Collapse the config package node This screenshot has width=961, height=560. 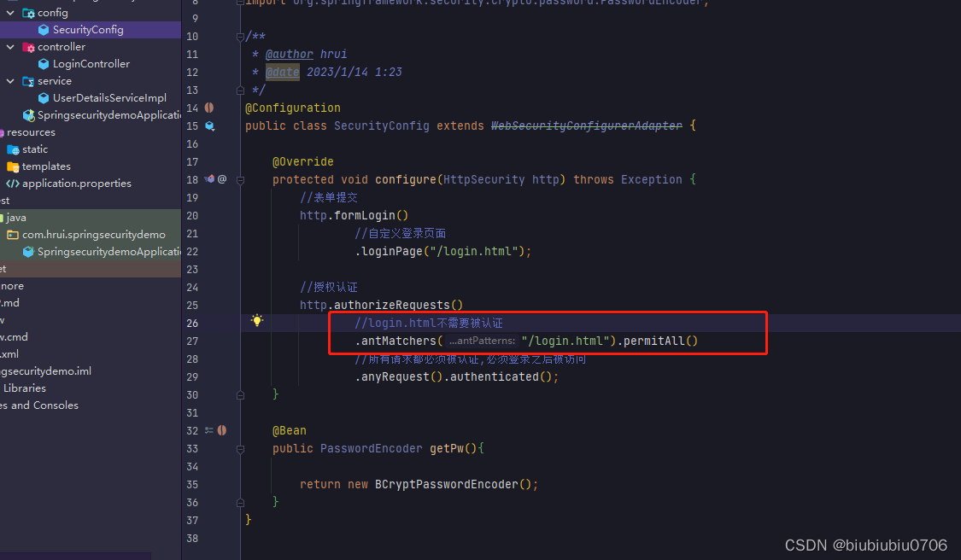10,12
